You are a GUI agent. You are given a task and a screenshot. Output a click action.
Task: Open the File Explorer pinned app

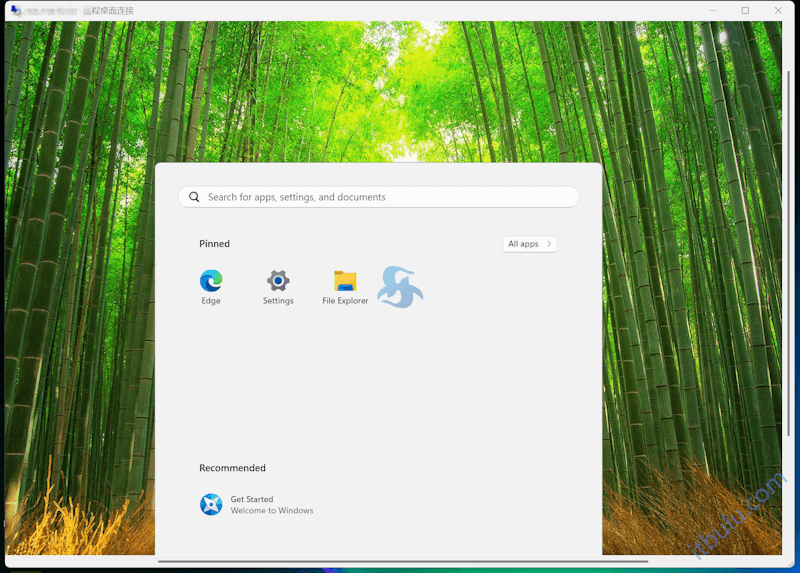pyautogui.click(x=345, y=287)
